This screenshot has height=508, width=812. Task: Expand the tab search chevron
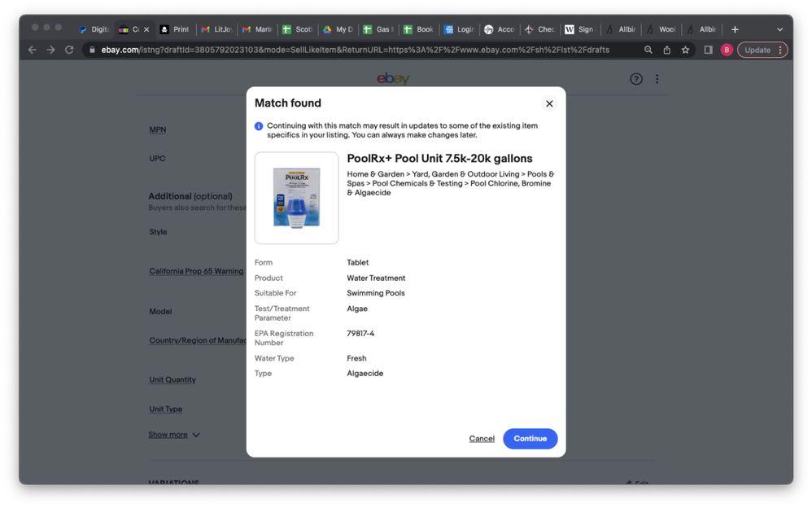coord(780,29)
